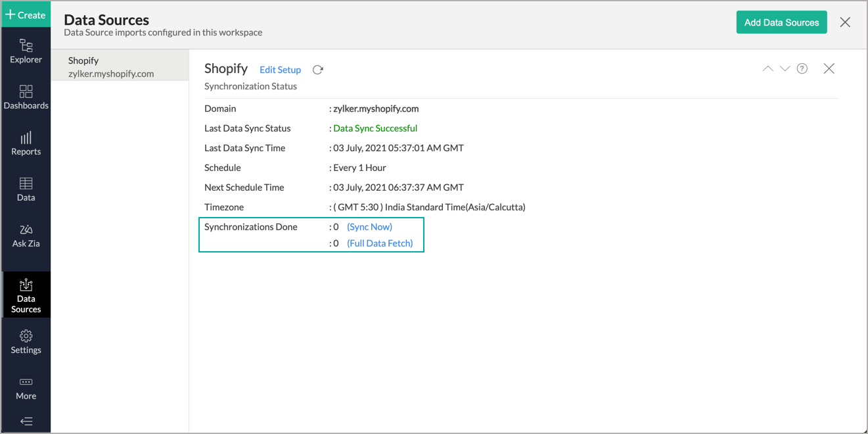Open the More options section
The height and width of the screenshot is (434, 868).
[26, 388]
